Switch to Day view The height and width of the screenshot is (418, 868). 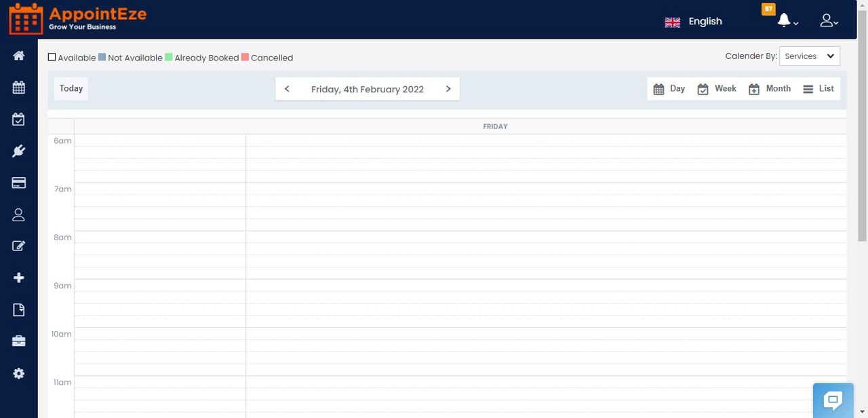(x=669, y=89)
